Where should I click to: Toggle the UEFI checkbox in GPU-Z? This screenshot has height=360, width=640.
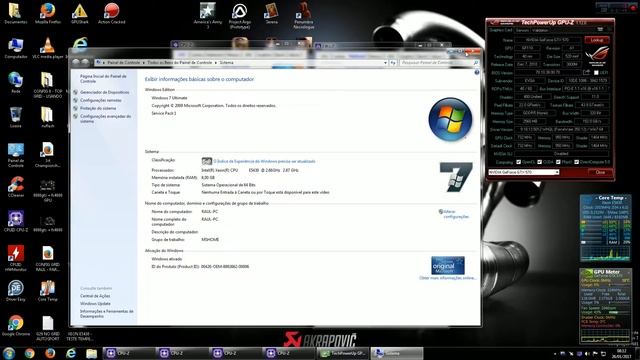point(596,73)
